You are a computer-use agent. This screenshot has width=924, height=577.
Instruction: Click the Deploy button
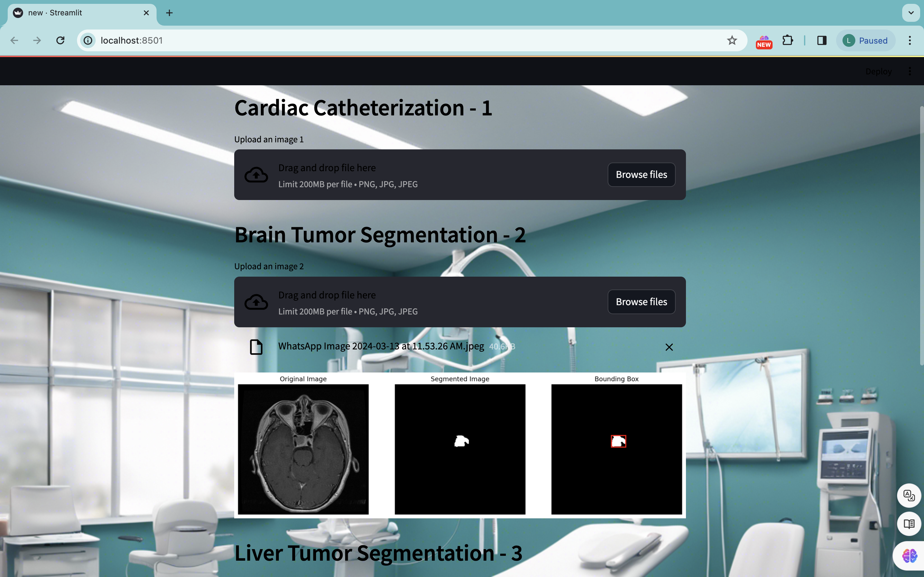(878, 71)
